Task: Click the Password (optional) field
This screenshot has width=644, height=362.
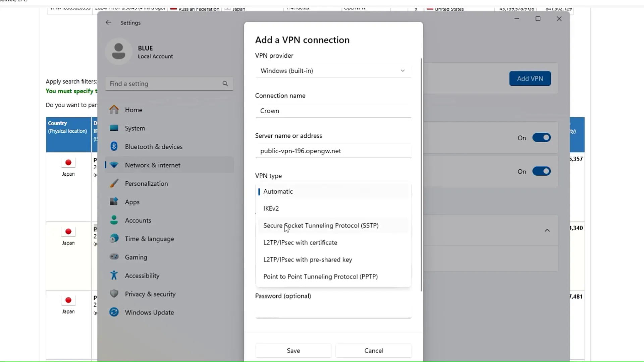Action: click(x=333, y=311)
